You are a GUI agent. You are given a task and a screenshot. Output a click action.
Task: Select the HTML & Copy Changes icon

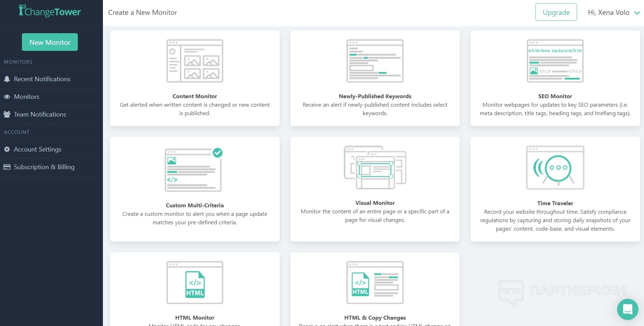[x=375, y=283]
